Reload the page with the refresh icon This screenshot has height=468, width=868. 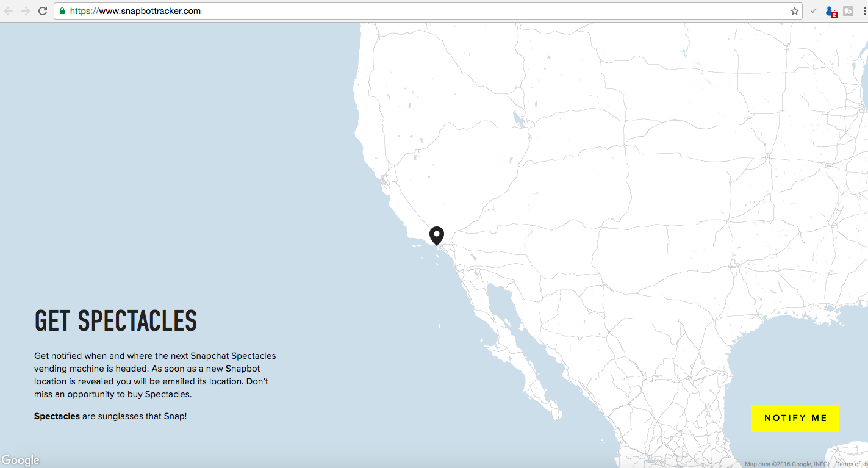coord(43,11)
